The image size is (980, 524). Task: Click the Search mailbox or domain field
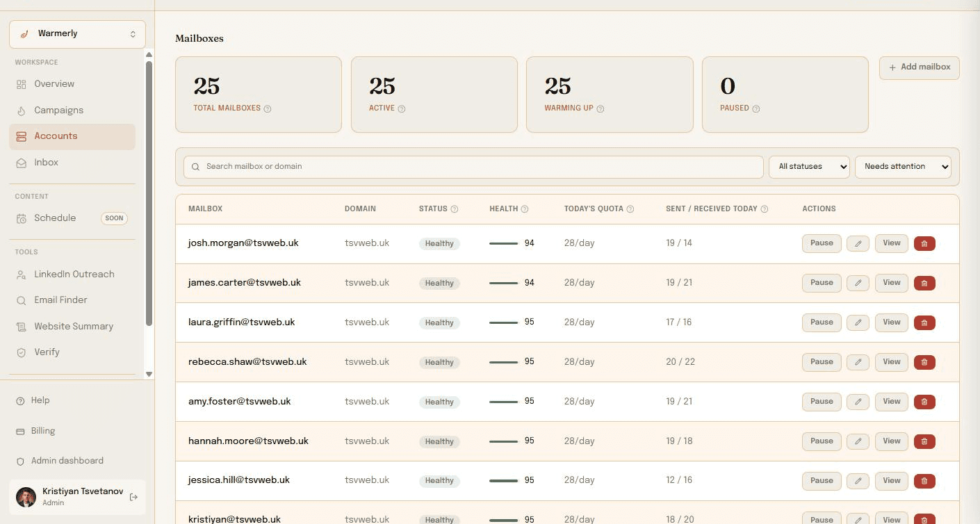click(x=473, y=167)
